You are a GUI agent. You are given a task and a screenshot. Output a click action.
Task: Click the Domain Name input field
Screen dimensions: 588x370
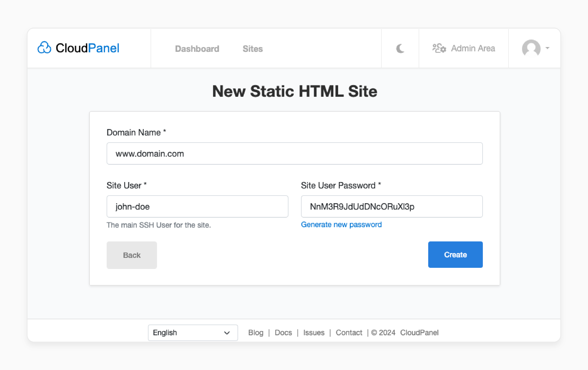click(294, 154)
